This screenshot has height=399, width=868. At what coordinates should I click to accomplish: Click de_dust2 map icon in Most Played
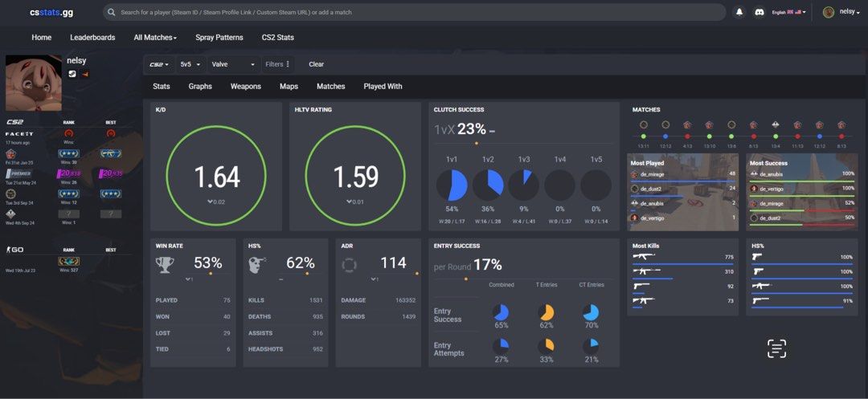coord(635,189)
